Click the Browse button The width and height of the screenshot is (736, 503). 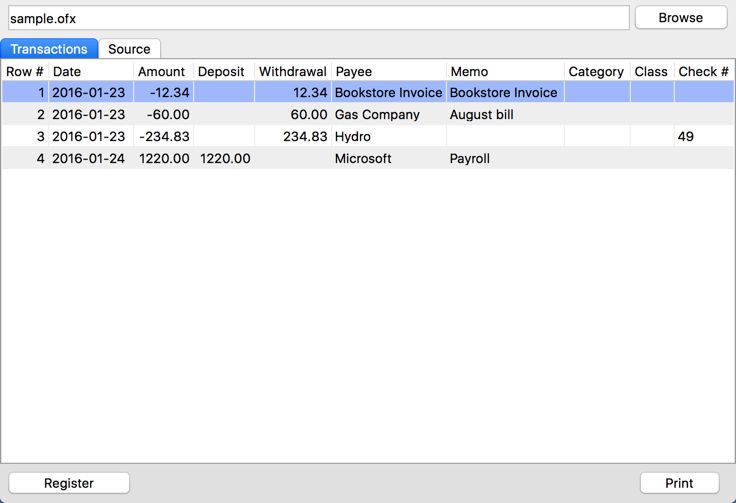[x=681, y=18]
